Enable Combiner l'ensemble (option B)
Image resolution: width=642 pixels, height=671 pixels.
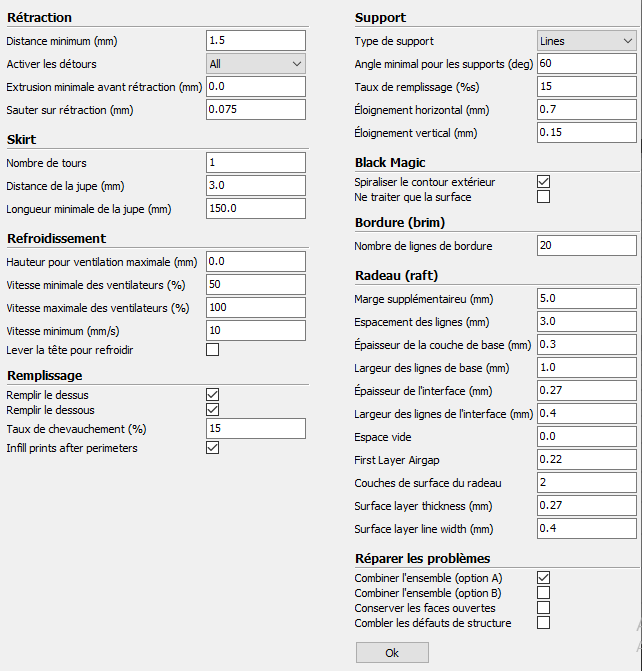tap(544, 593)
